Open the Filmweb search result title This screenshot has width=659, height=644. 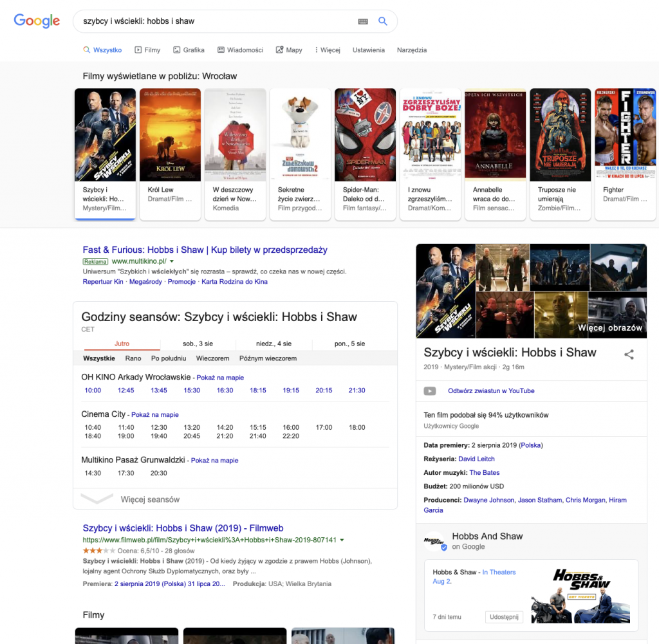[x=183, y=528]
